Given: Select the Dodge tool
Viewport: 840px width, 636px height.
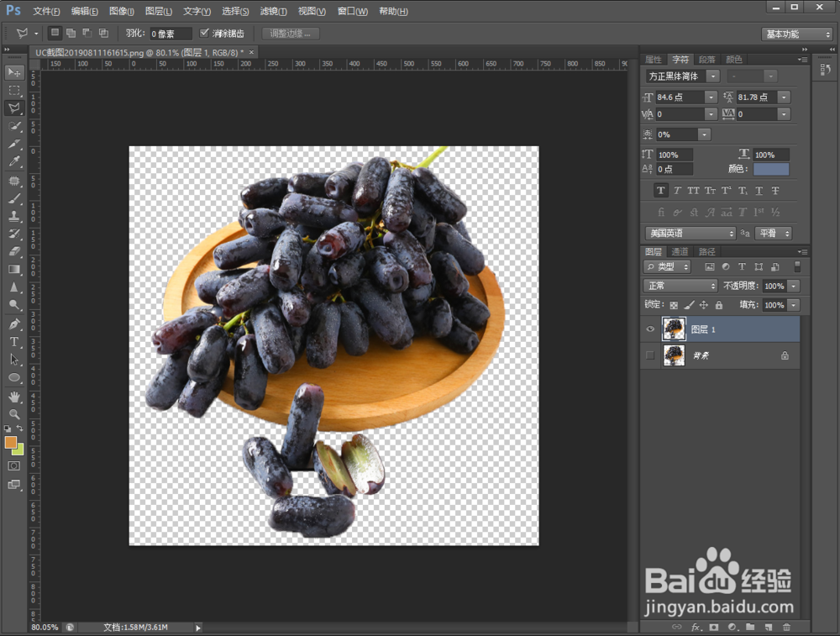Looking at the screenshot, I should pos(14,305).
